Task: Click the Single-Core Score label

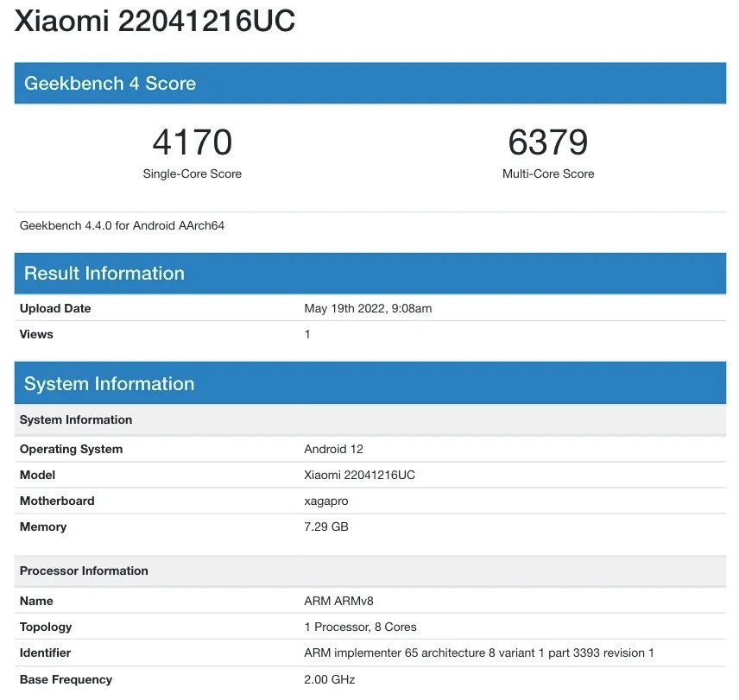Action: coord(192,173)
